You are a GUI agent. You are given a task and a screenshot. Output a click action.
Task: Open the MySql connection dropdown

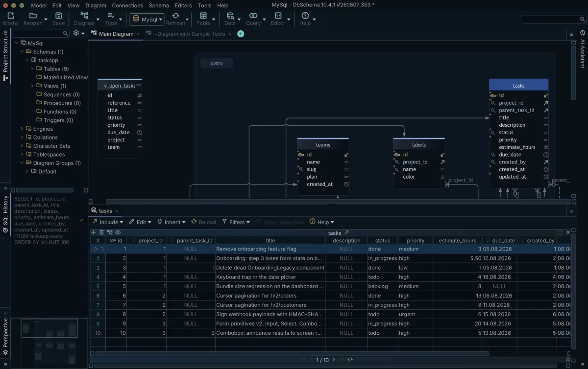(147, 19)
